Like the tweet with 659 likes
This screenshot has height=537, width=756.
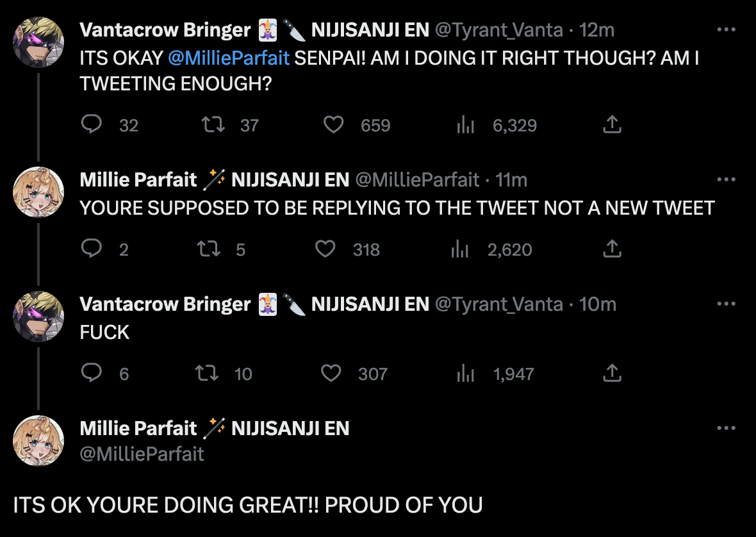pyautogui.click(x=333, y=124)
